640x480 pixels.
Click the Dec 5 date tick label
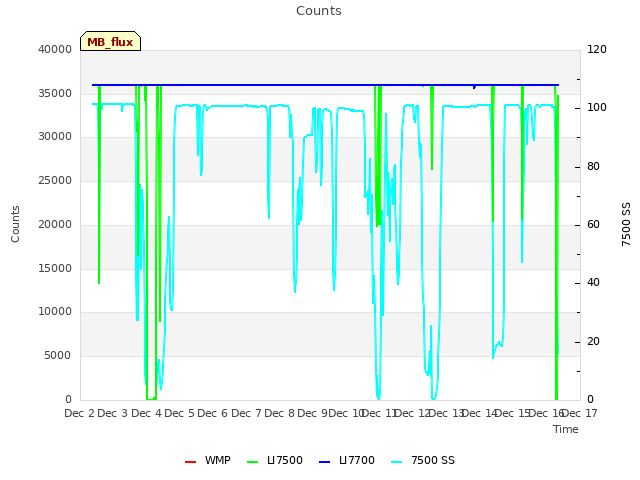click(180, 413)
